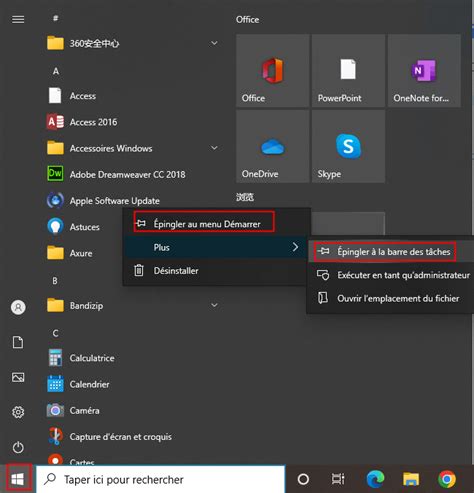Launch the Calculatrice app icon
This screenshot has width=474, height=493.
coord(55,358)
